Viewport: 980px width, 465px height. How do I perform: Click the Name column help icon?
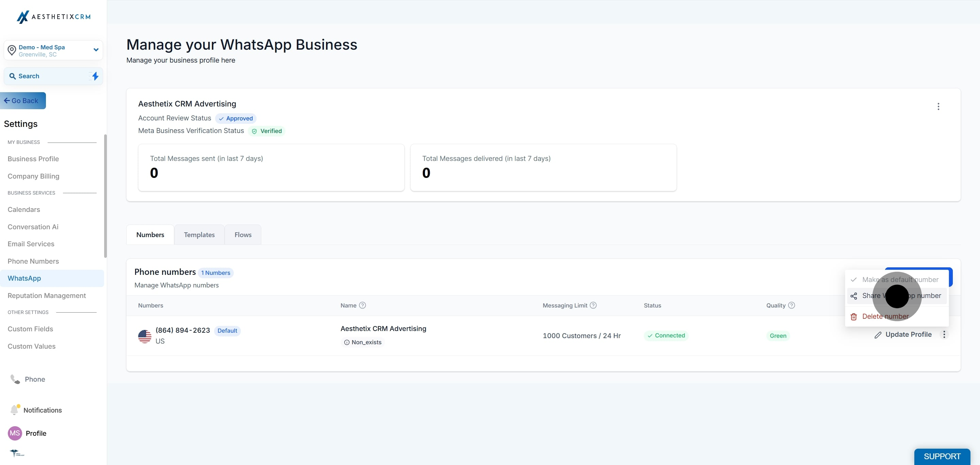click(362, 305)
